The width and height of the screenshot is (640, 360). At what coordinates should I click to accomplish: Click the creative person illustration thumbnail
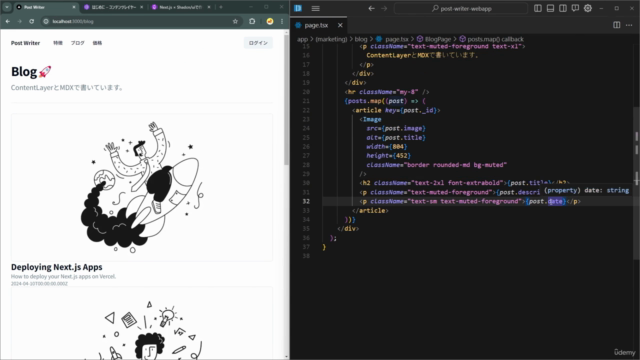pyautogui.click(x=142, y=323)
